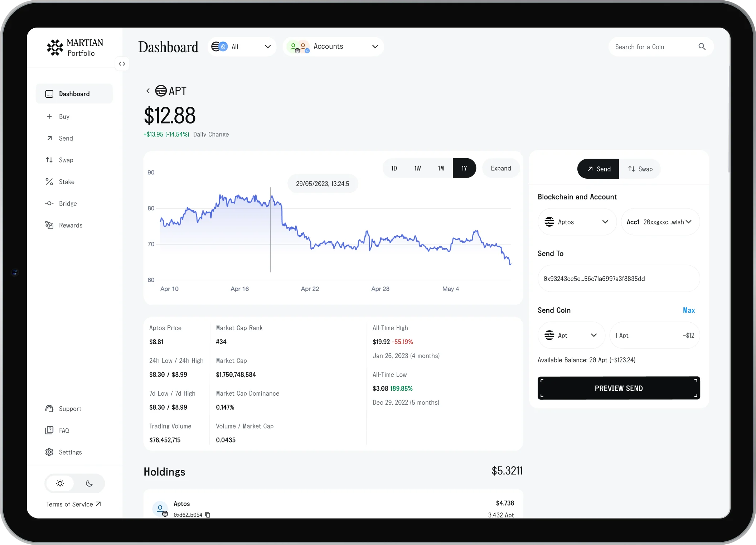Toggle light mode with sun icon

[60, 483]
